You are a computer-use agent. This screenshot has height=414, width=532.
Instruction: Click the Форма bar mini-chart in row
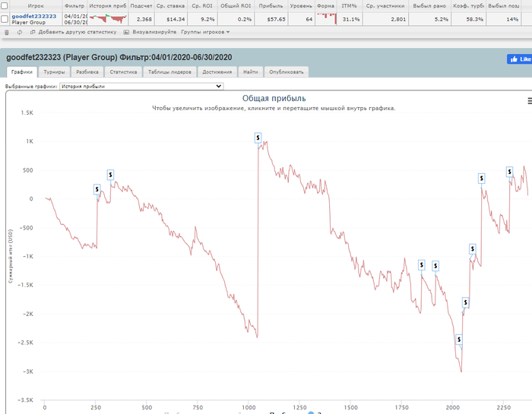(326, 19)
